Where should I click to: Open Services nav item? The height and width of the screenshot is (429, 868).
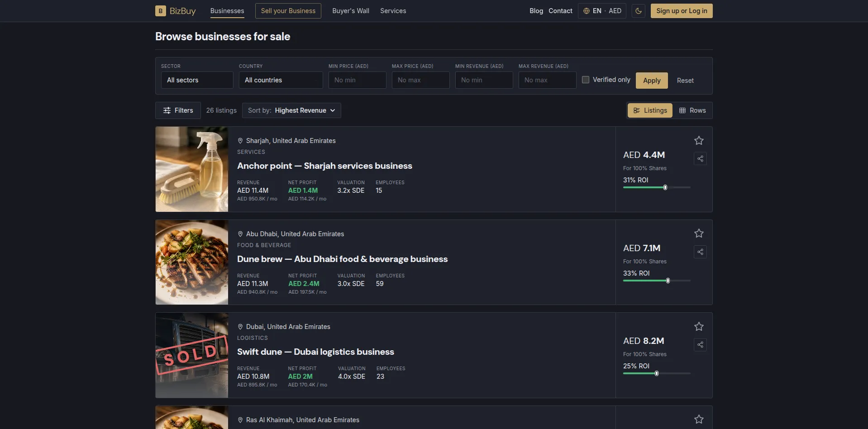point(393,11)
